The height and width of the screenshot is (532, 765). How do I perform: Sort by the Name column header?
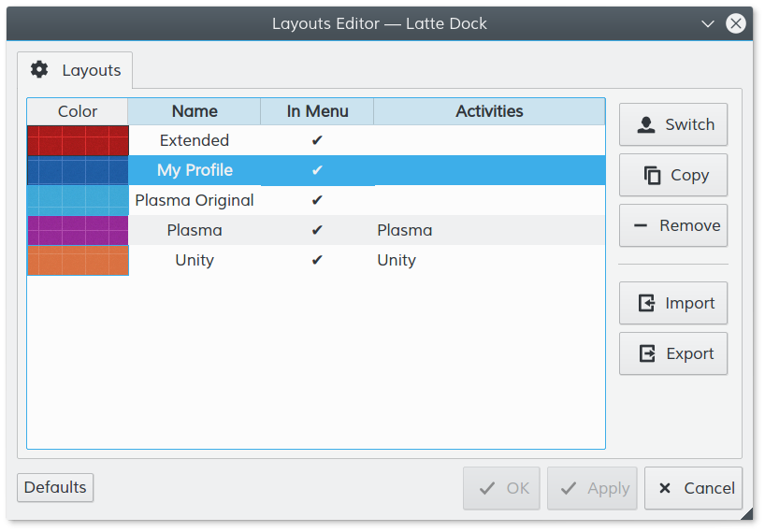[x=195, y=111]
